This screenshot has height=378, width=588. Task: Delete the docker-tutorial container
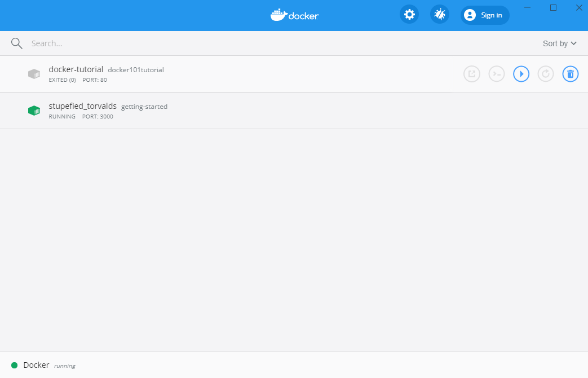coord(571,74)
